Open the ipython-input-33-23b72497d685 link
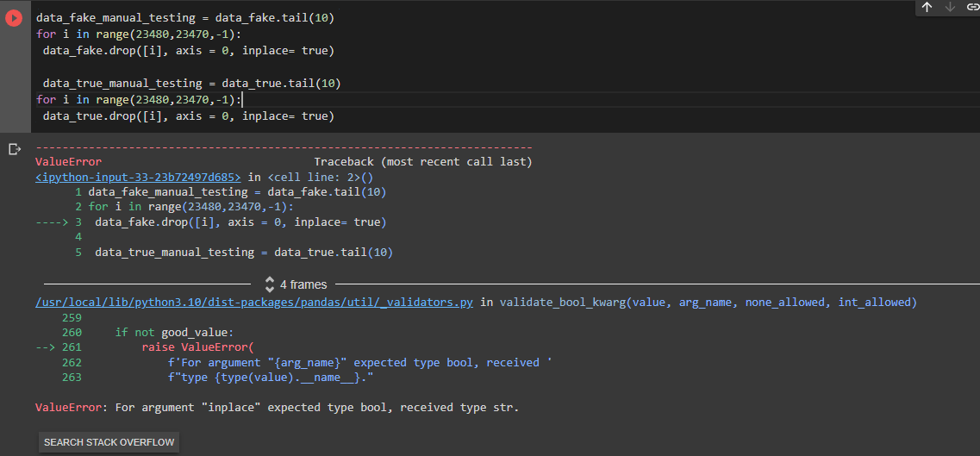The image size is (980, 456). [x=138, y=177]
